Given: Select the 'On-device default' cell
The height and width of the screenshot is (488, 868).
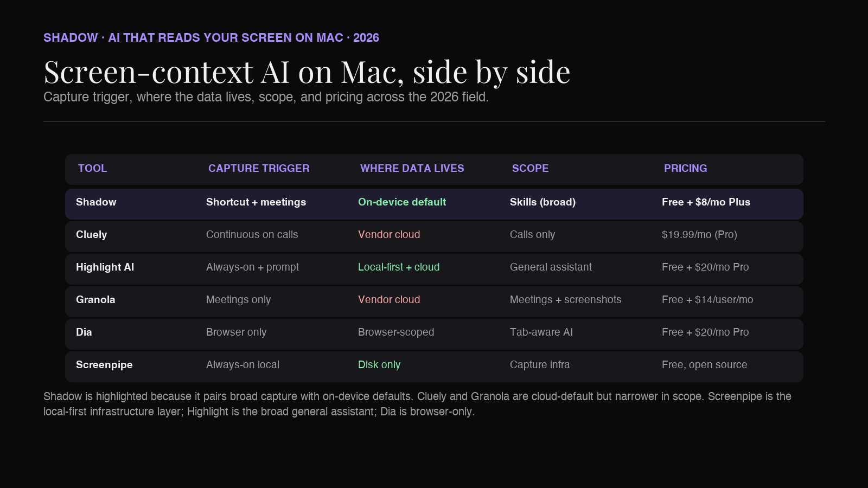Looking at the screenshot, I should pos(402,202).
